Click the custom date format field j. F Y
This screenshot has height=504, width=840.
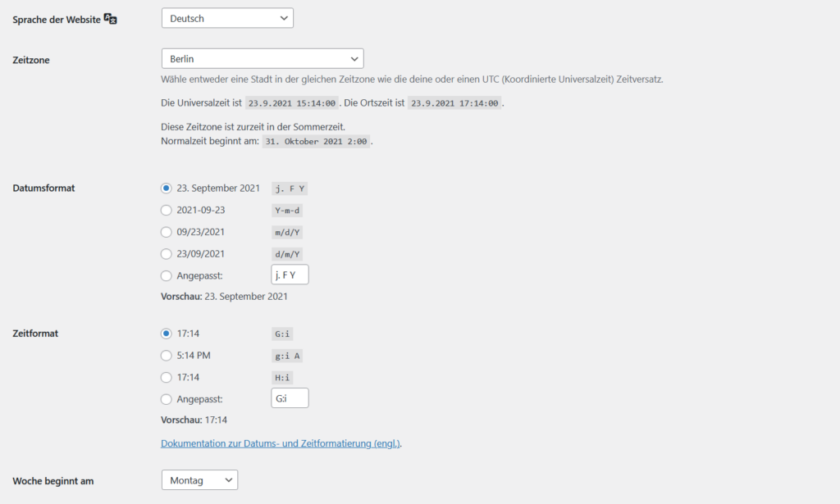(290, 275)
